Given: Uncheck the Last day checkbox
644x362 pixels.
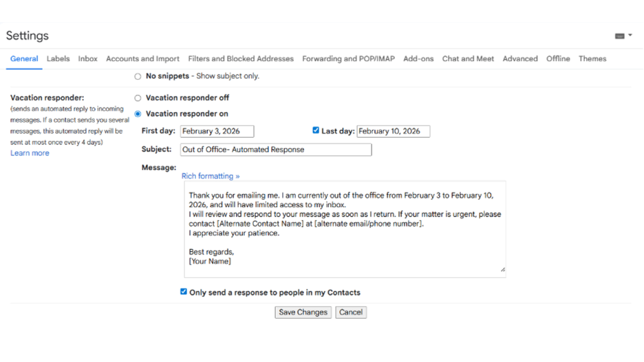Looking at the screenshot, I should (316, 130).
